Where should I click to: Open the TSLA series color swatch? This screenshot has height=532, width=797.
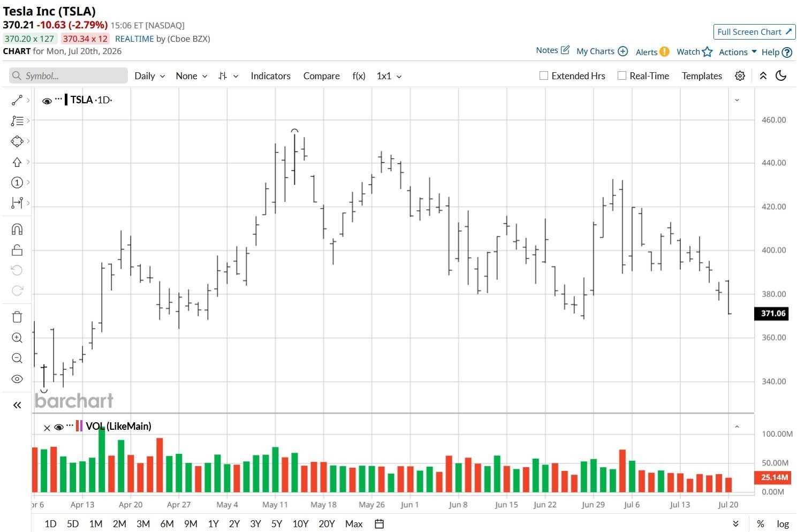66,100
